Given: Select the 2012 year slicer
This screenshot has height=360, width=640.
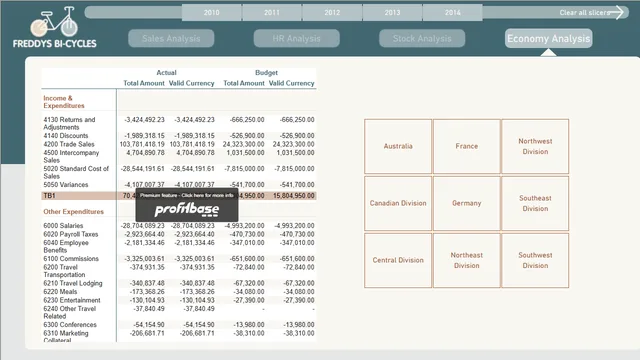Looking at the screenshot, I should point(332,13).
